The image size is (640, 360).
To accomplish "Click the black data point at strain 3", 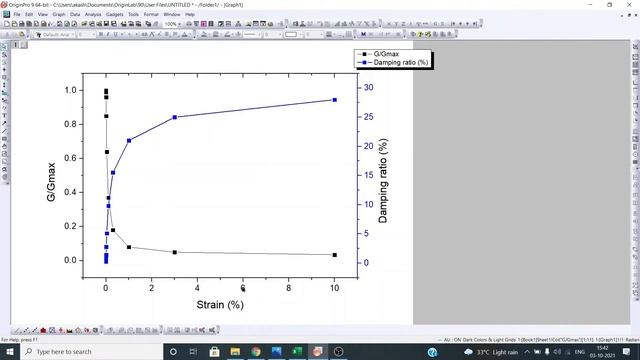I will click(175, 253).
